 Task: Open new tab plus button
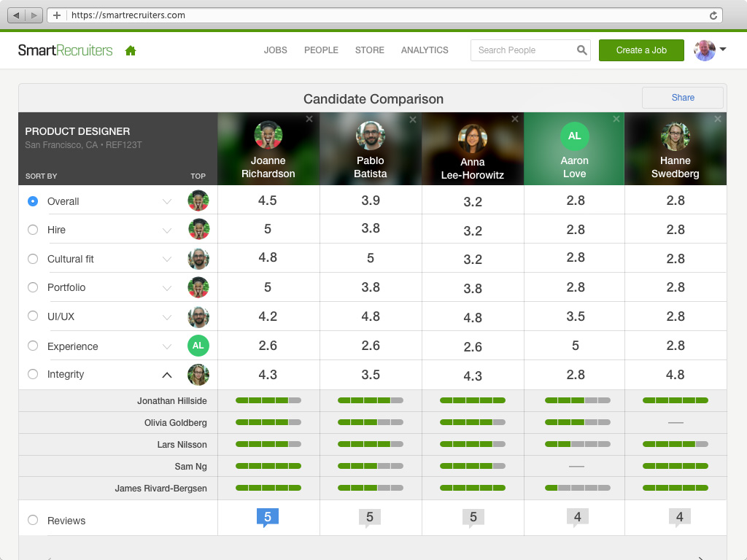click(x=57, y=15)
